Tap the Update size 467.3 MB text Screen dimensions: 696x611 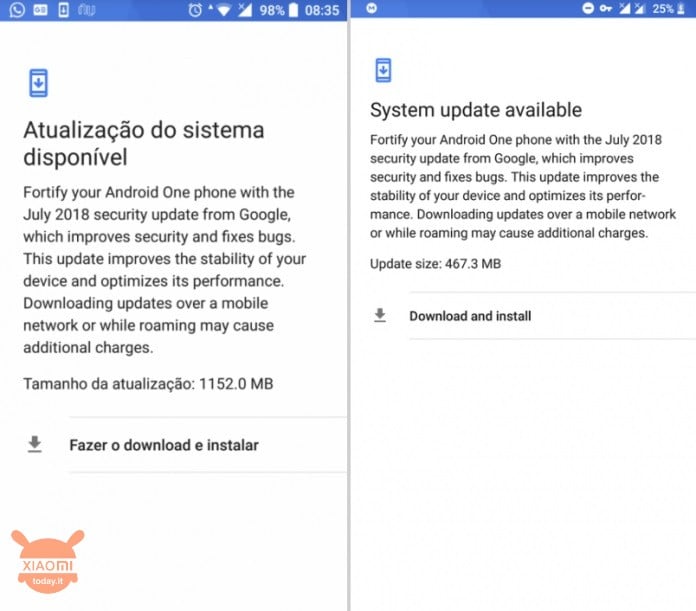[435, 264]
